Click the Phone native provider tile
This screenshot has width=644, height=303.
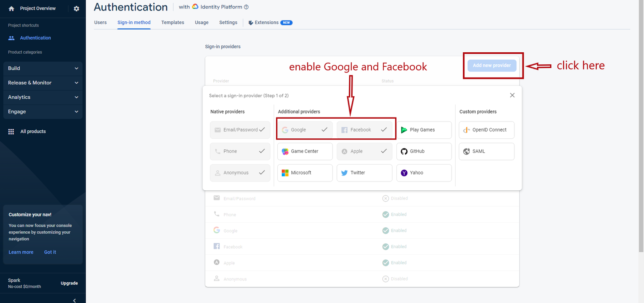[240, 151]
